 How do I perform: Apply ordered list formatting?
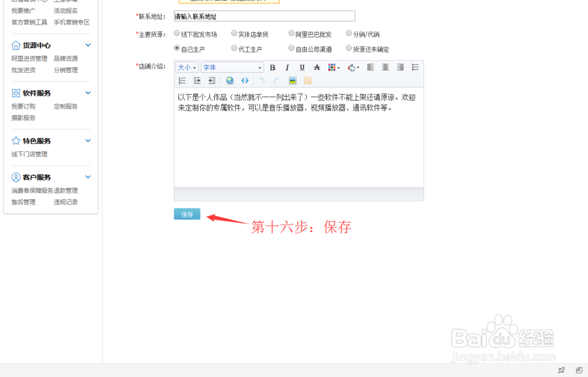click(x=182, y=79)
